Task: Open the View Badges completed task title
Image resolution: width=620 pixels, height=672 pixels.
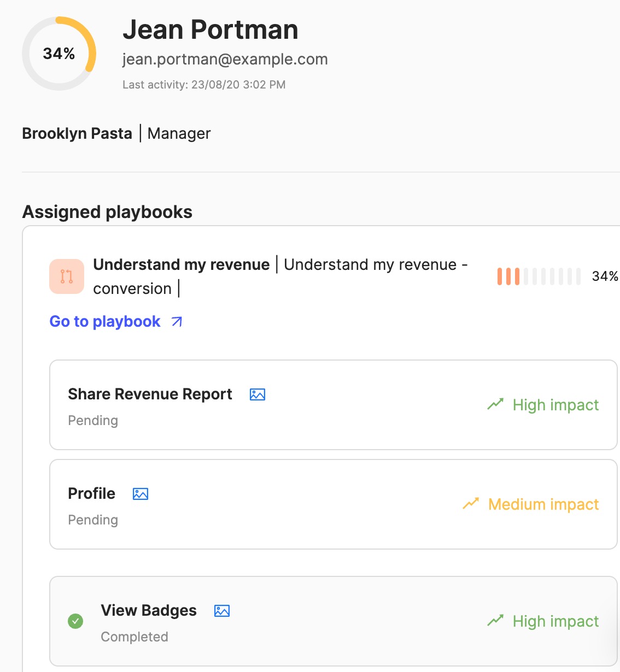Action: coord(149,610)
